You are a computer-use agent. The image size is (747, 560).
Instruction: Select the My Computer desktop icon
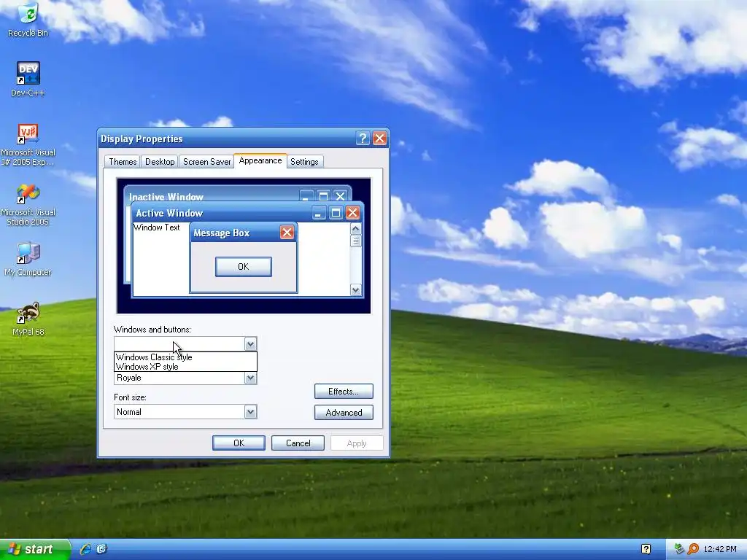pos(28,260)
